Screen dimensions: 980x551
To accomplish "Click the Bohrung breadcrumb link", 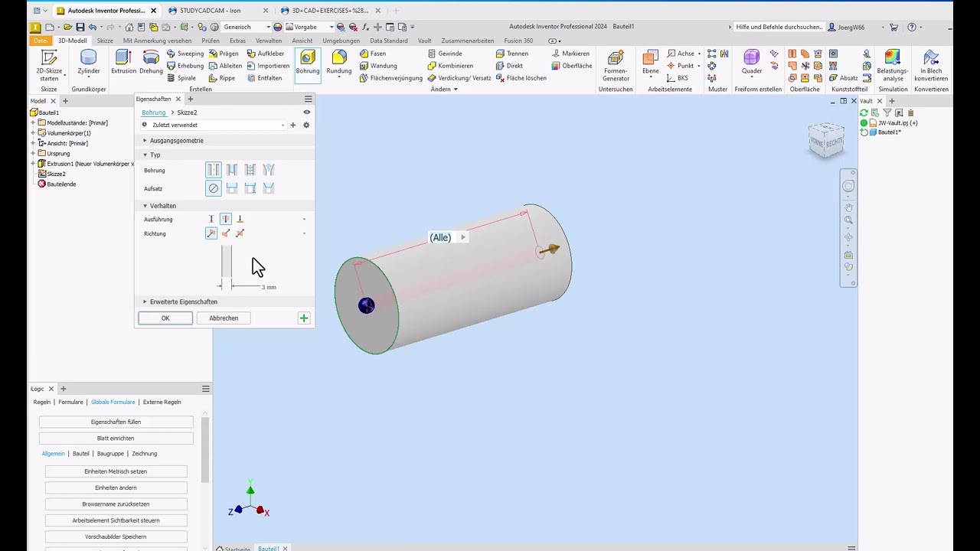I will [153, 112].
